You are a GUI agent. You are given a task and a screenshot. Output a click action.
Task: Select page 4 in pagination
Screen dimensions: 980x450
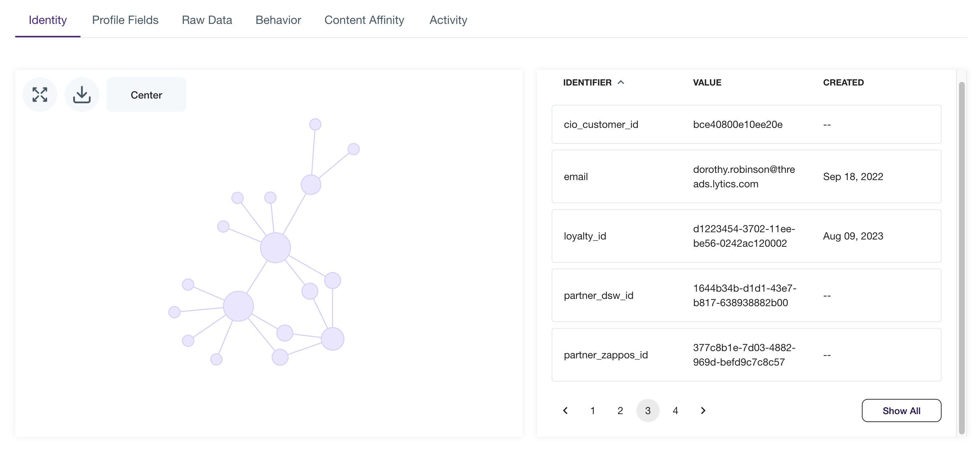pyautogui.click(x=675, y=411)
